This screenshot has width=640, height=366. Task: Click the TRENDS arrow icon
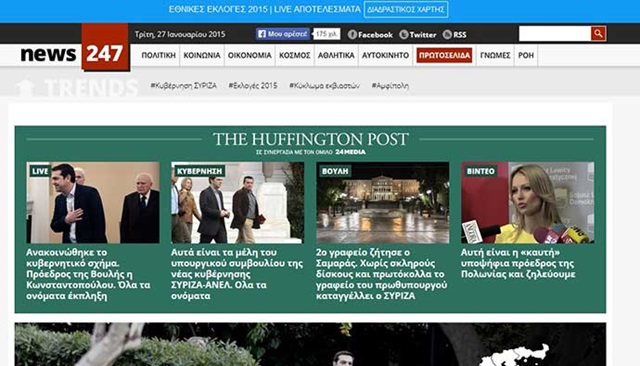(24, 88)
